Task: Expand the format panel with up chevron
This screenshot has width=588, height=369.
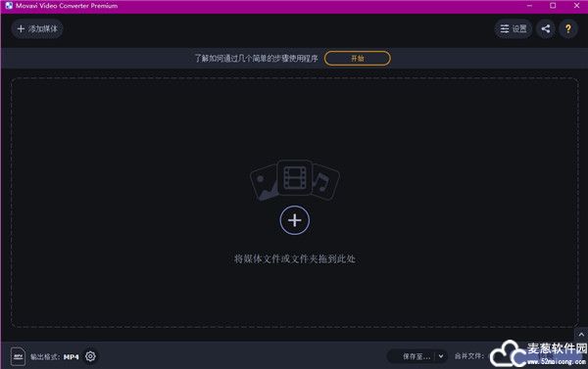Action: point(581,335)
